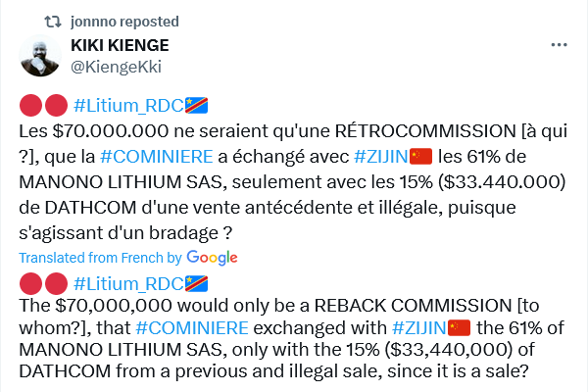
Task: Click first red circle emoji of original tweet
Action: [x=30, y=106]
